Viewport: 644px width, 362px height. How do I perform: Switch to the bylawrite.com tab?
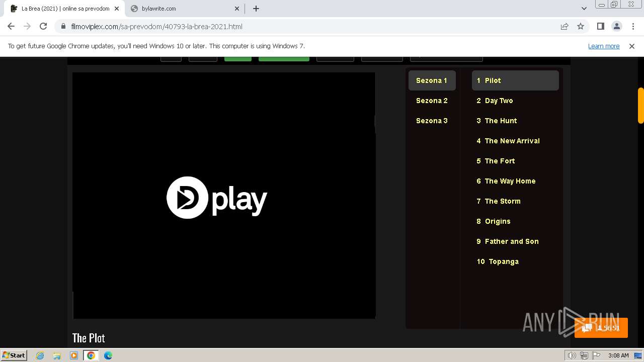click(x=185, y=9)
